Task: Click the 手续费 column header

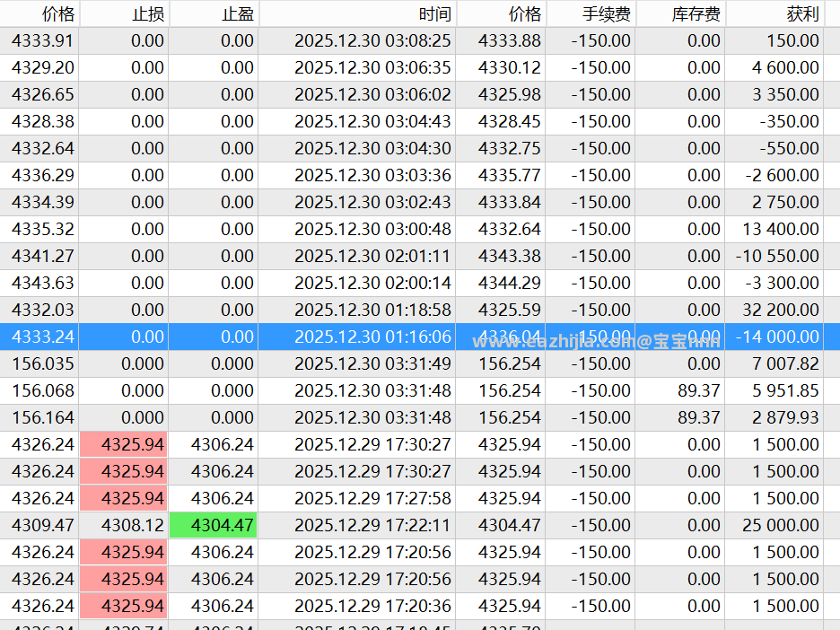Action: pos(591,13)
